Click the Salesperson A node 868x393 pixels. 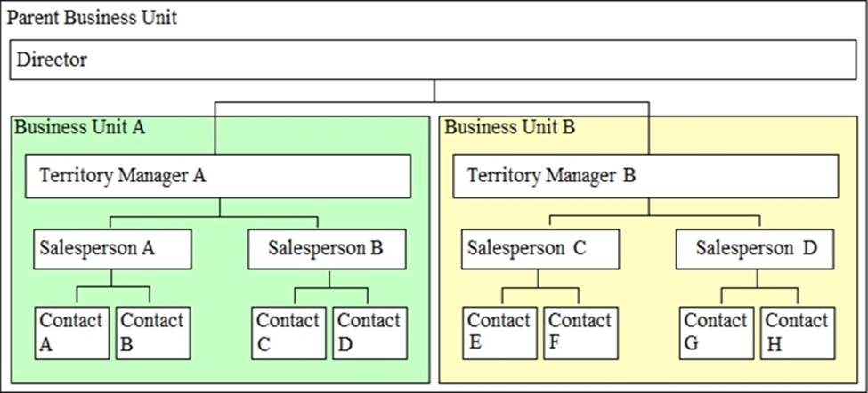[x=112, y=249]
